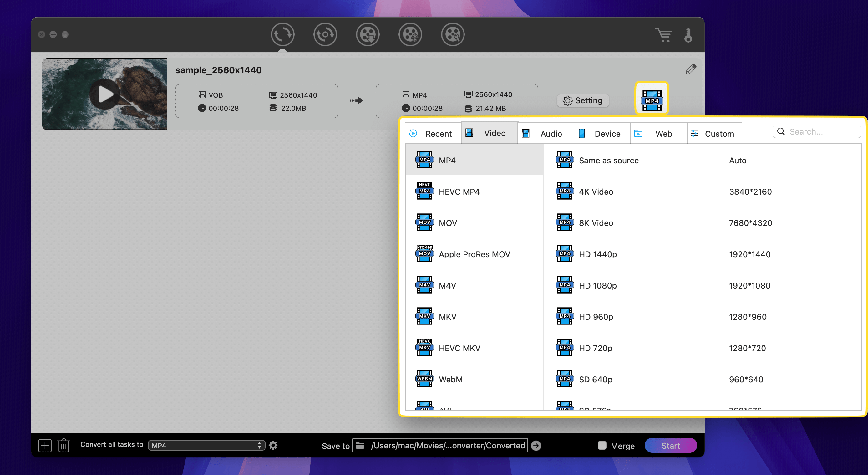Image resolution: width=868 pixels, height=475 pixels.
Task: Expand the Device formats category
Action: 607,133
